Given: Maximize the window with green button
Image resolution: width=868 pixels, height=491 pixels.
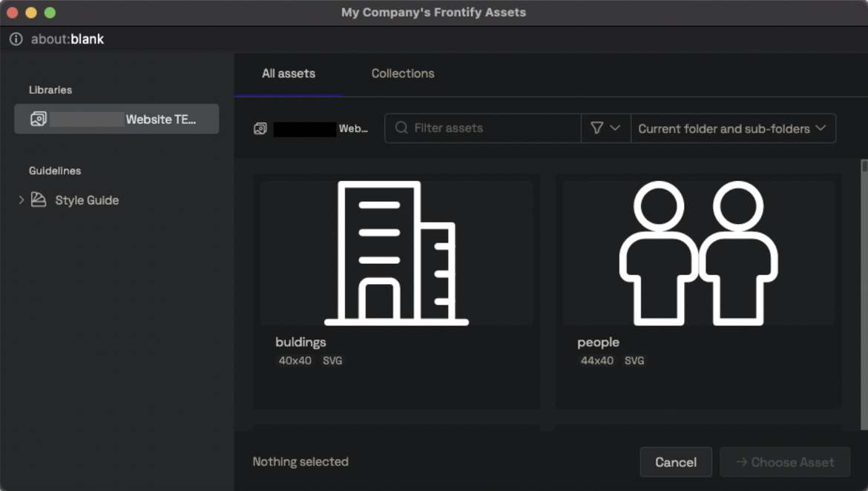Looking at the screenshot, I should (50, 12).
